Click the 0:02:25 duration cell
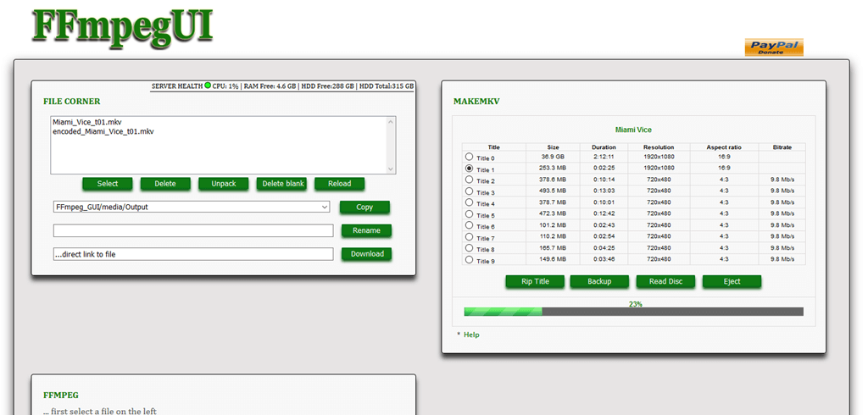The height and width of the screenshot is (415, 868). tap(604, 168)
